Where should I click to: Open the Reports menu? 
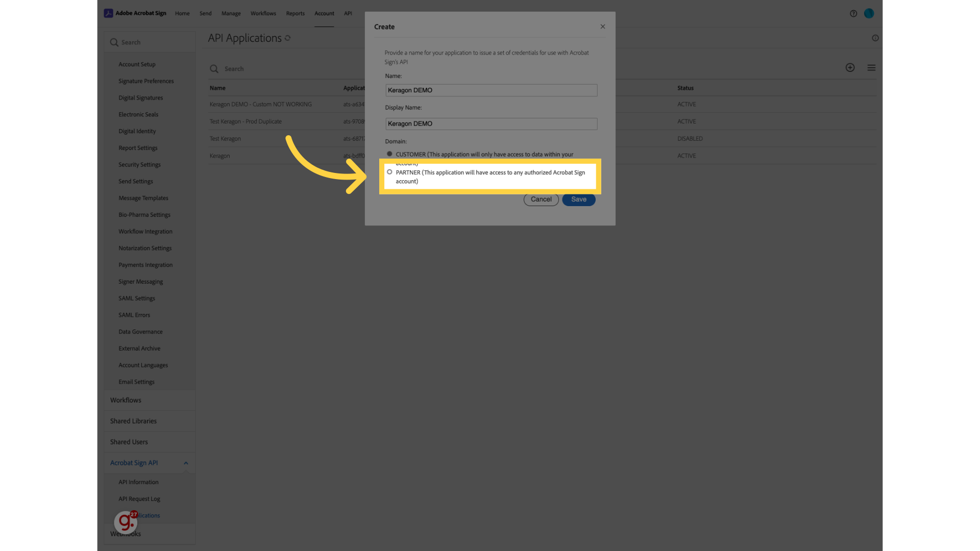(x=296, y=14)
